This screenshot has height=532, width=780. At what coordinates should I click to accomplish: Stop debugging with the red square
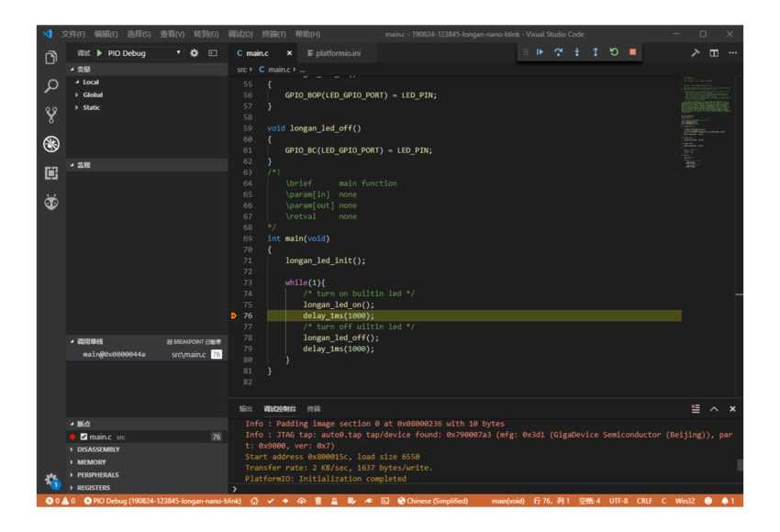[632, 52]
